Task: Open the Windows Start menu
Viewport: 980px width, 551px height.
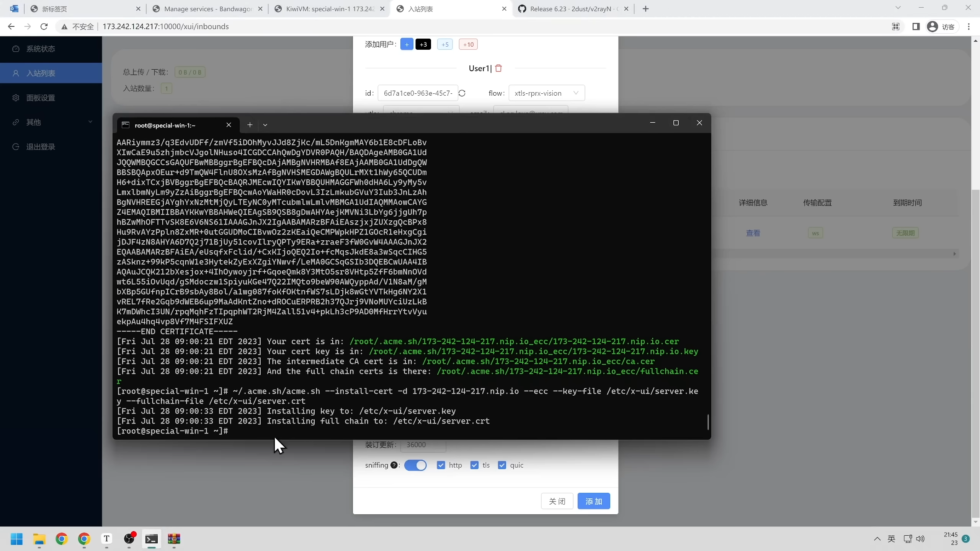Action: tap(16, 539)
